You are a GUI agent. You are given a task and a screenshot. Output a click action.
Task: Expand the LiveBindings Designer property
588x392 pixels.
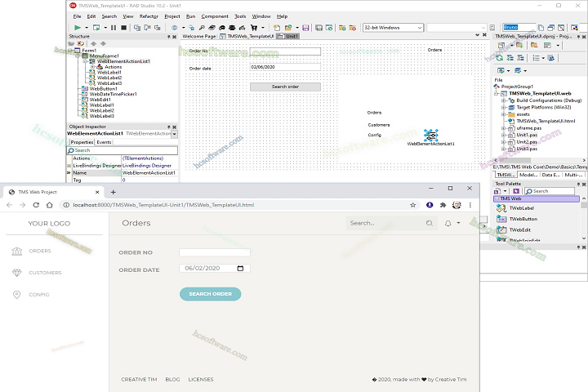coord(69,166)
